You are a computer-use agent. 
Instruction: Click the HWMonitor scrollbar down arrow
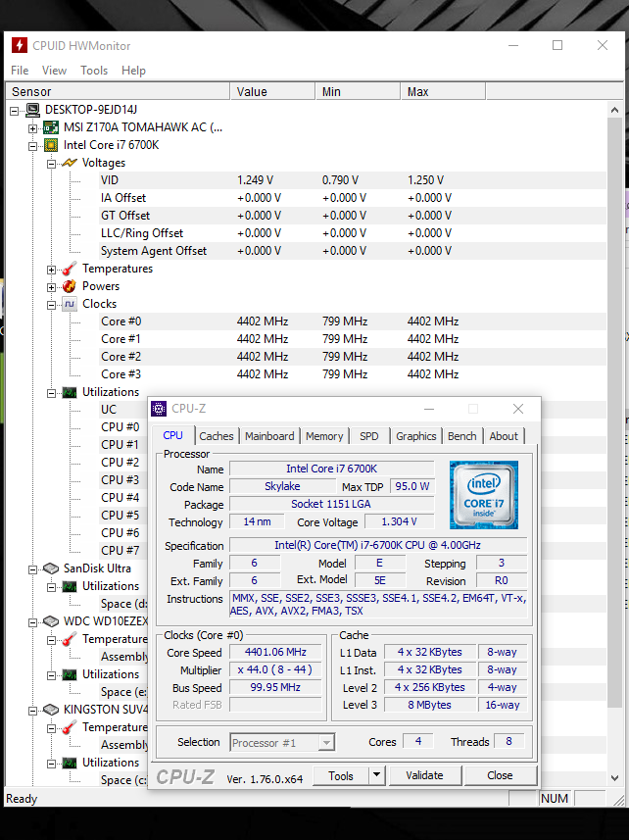[x=614, y=778]
